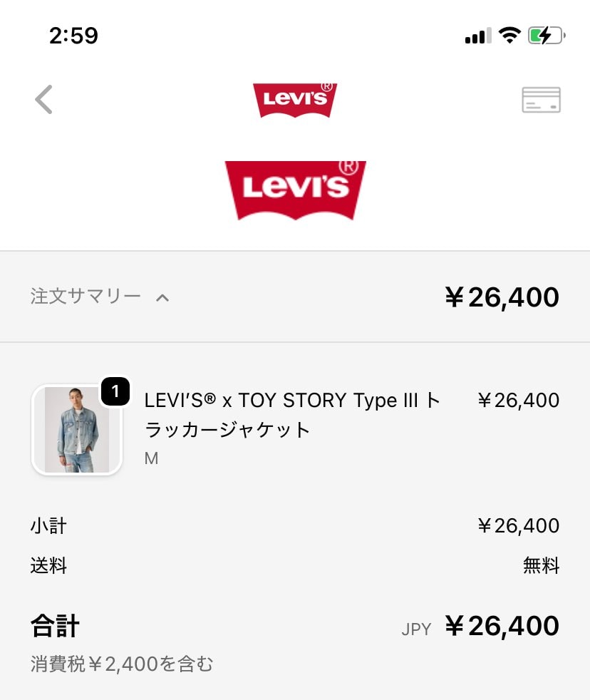Viewport: 590px width, 700px height.
Task: Tap the cellular signal bars
Action: click(477, 36)
